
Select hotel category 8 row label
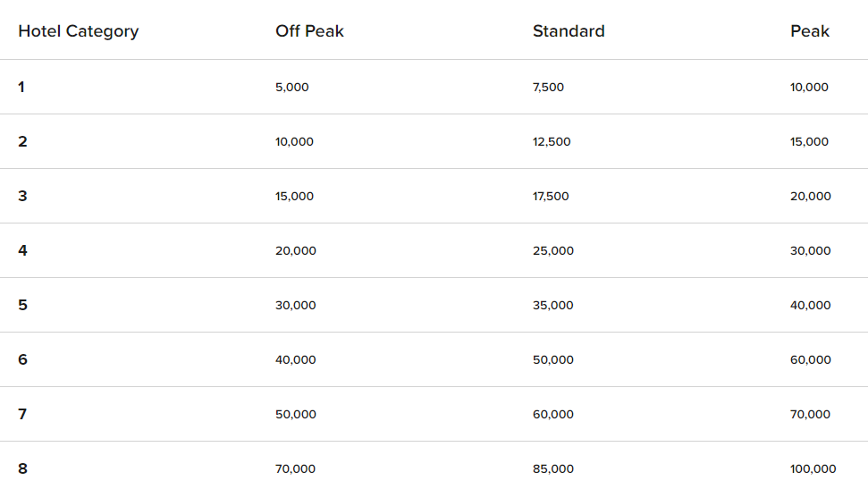pos(22,468)
